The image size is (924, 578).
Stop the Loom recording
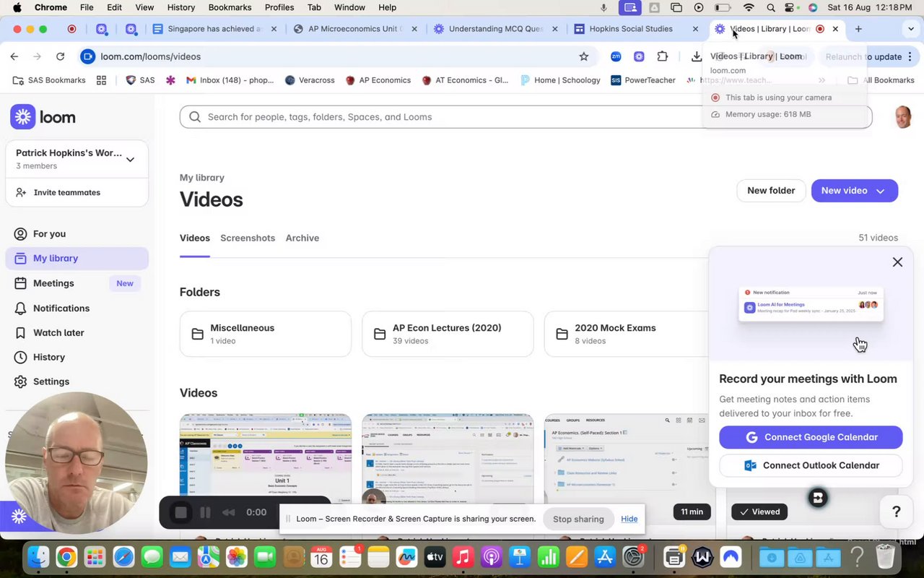[x=180, y=512]
